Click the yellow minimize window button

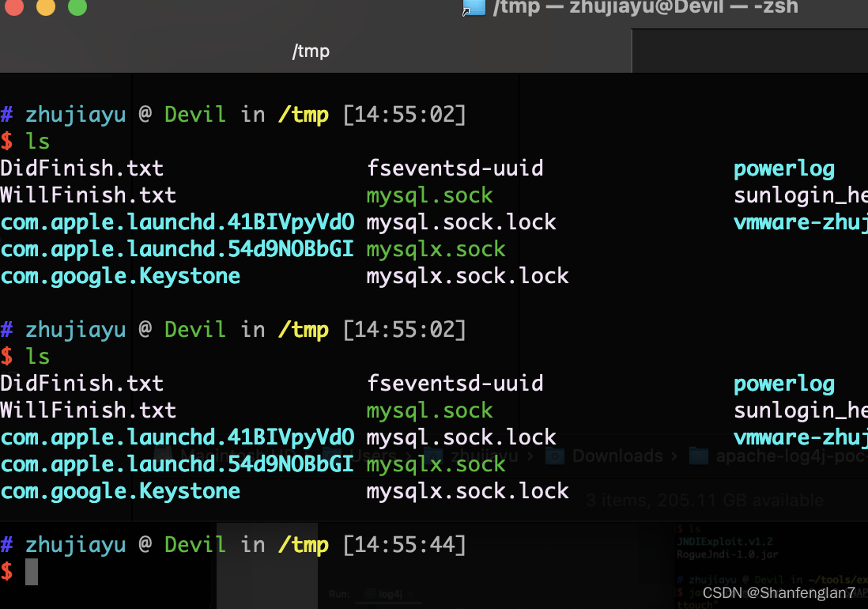[x=46, y=6]
